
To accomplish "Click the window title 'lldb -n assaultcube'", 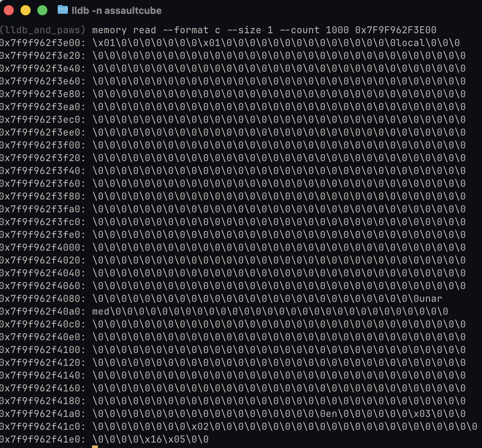I will point(116,11).
